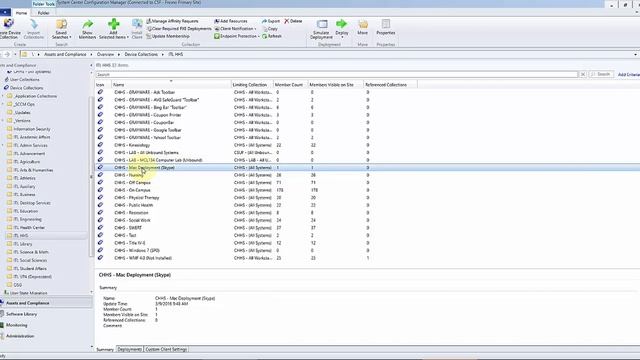Clear the search with the X button

[583, 74]
